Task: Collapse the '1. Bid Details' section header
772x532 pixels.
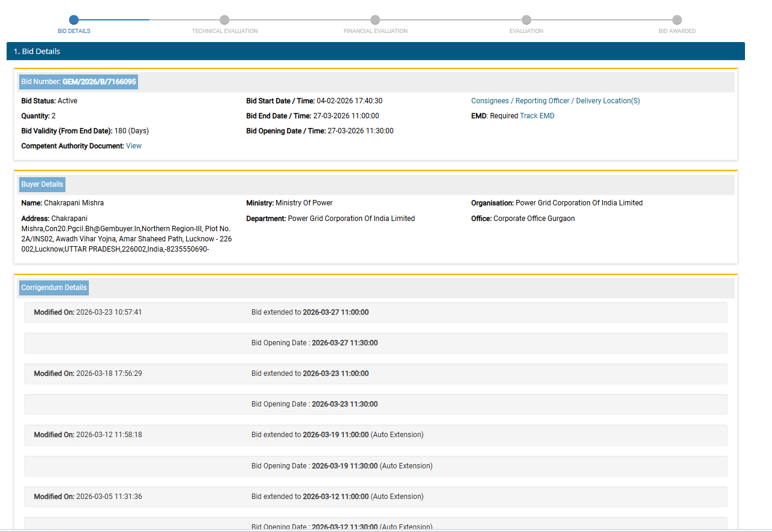Action: 375,51
